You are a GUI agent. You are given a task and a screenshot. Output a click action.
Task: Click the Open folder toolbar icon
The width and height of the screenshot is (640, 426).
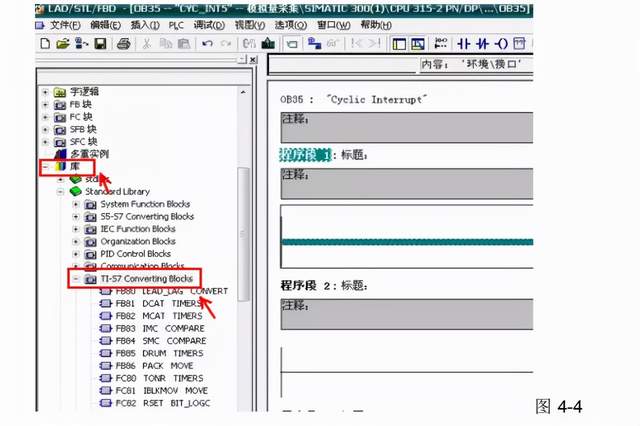coord(62,44)
